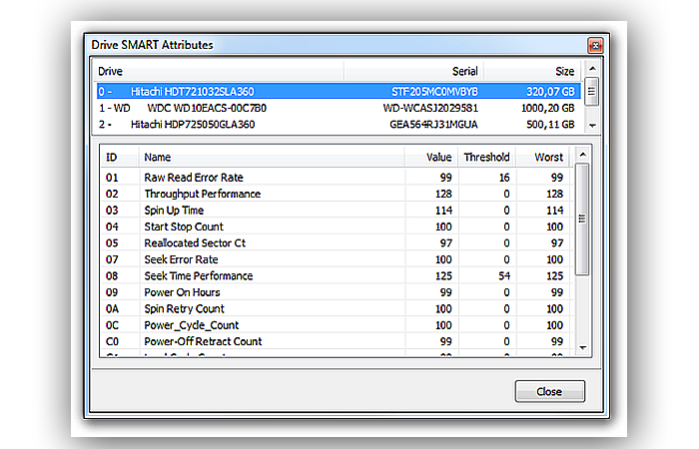Click ID cell 0C
The height and width of the screenshot is (449, 699).
pyautogui.click(x=112, y=325)
